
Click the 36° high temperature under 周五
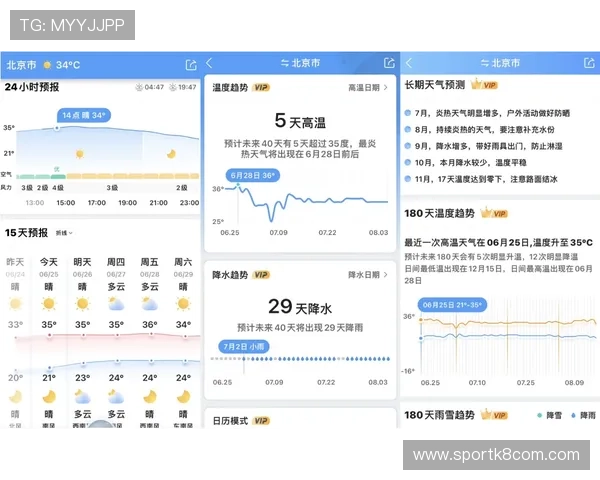(x=150, y=325)
